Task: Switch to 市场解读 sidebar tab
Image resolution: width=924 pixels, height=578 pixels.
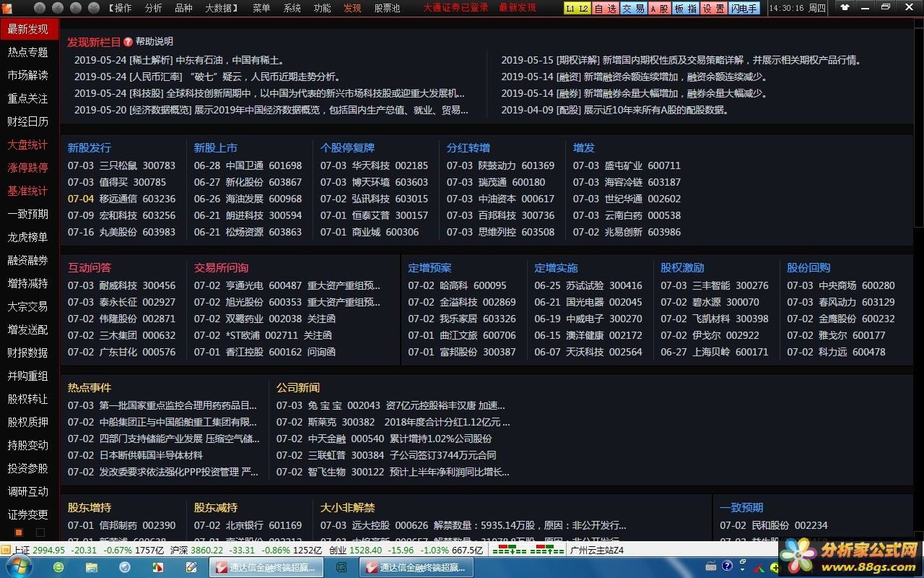Action: (28, 75)
